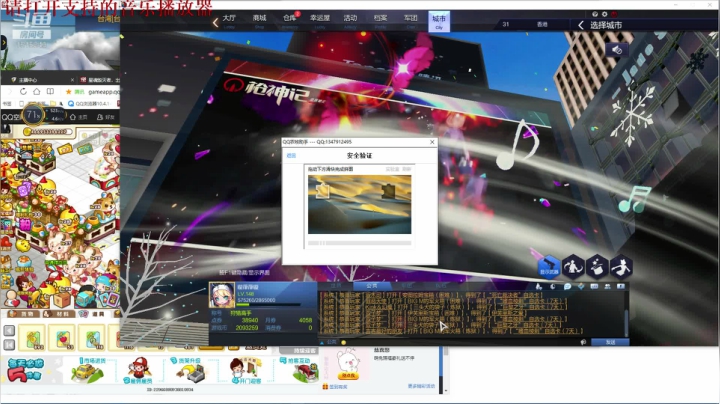Image resolution: width=720 pixels, height=404 pixels.
Task: Select the 货物 tab in farm game
Action: pos(22,314)
